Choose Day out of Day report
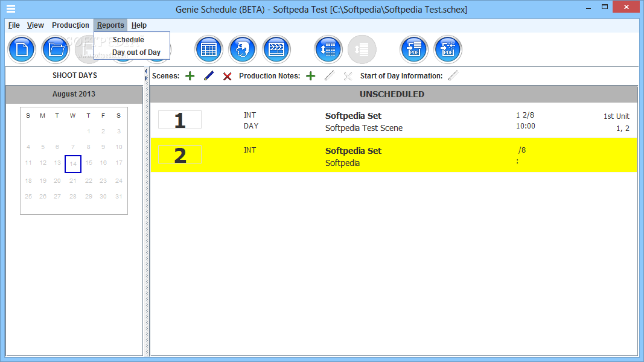Viewport: 644px width, 362px height. 136,52
